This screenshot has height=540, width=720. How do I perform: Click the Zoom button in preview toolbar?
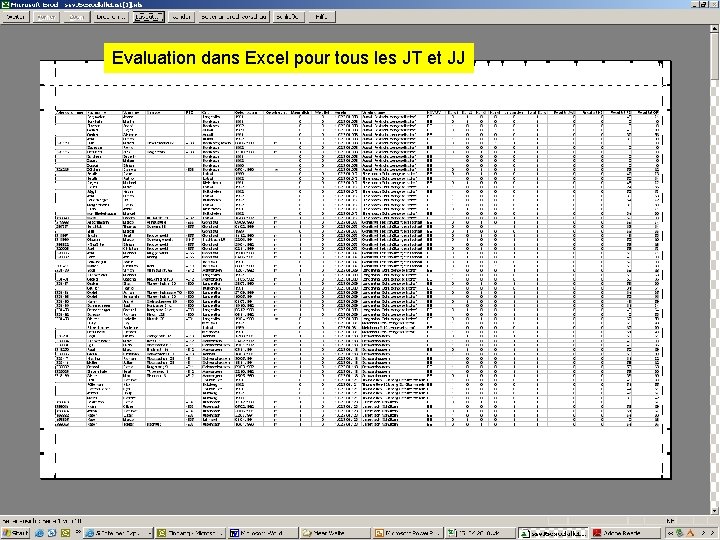tap(76, 17)
